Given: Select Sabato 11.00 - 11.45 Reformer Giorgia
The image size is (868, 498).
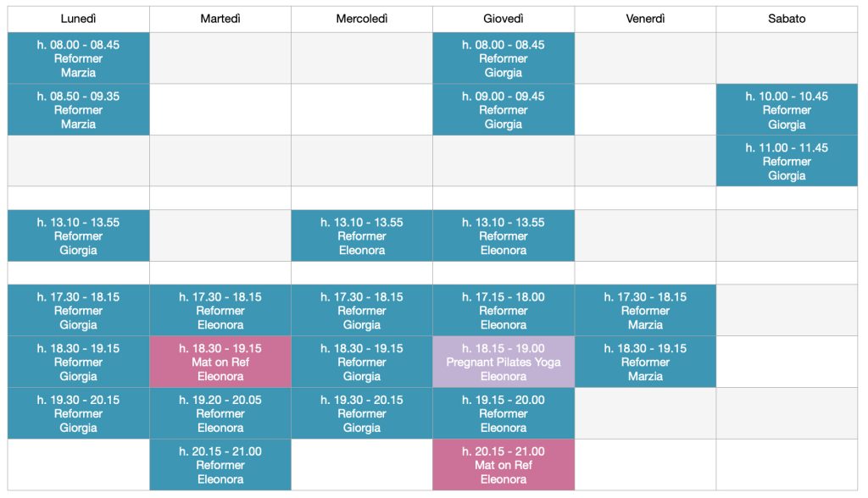Looking at the screenshot, I should 787,161.
